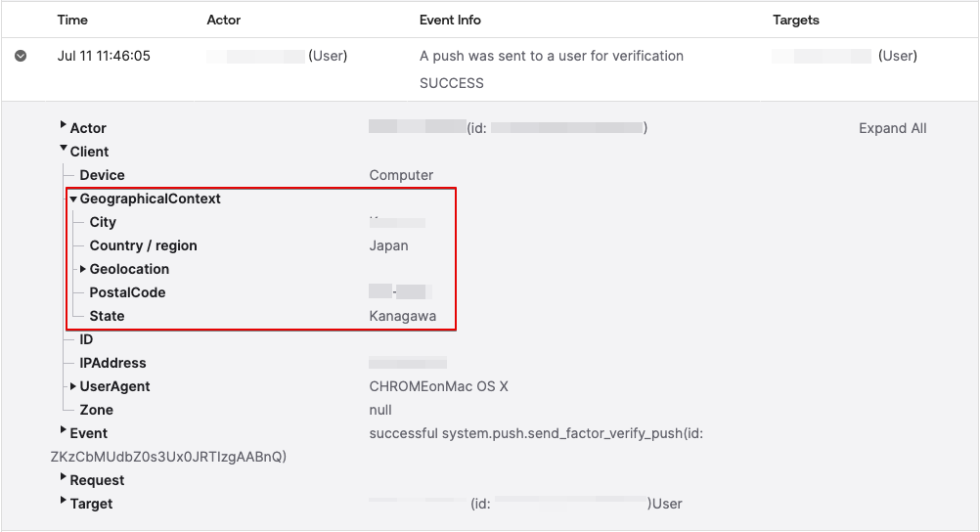980x532 pixels.
Task: Select the PostalCode tree item
Action: 127,292
